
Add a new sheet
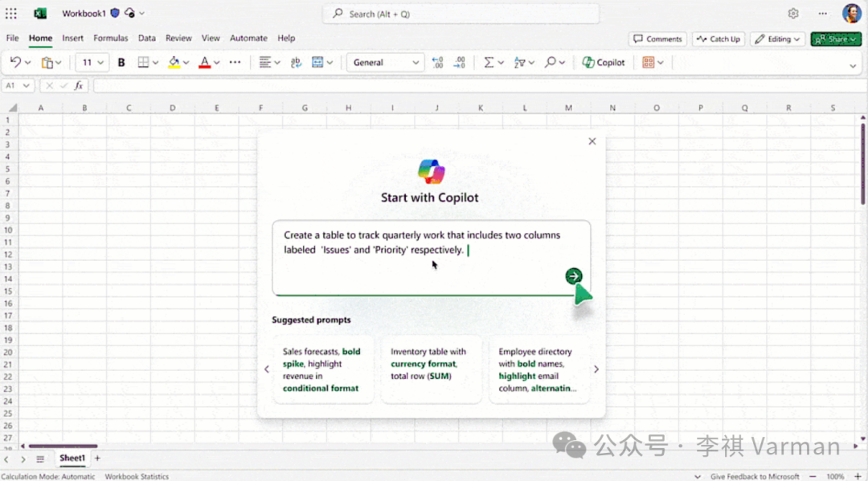(97, 458)
